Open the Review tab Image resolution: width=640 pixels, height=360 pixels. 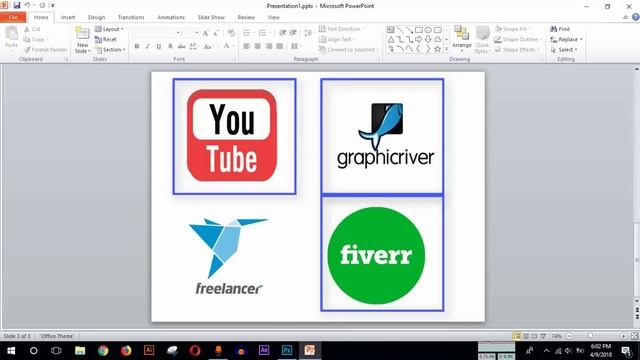(246, 17)
